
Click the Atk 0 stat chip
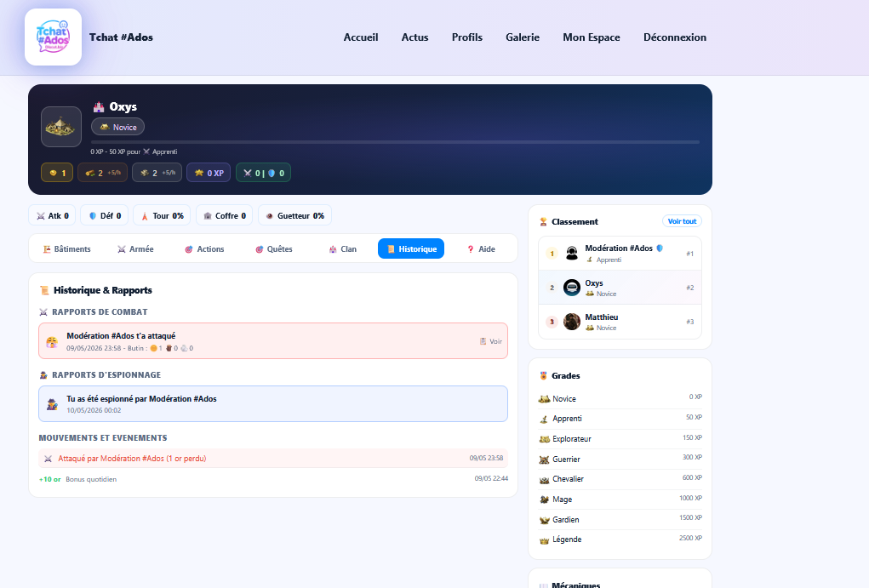[53, 215]
